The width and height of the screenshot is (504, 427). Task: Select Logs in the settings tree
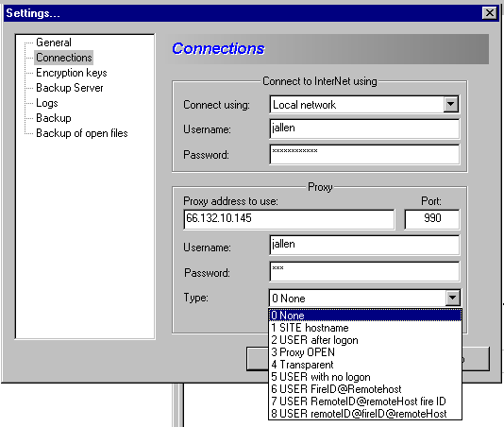pyautogui.click(x=47, y=103)
